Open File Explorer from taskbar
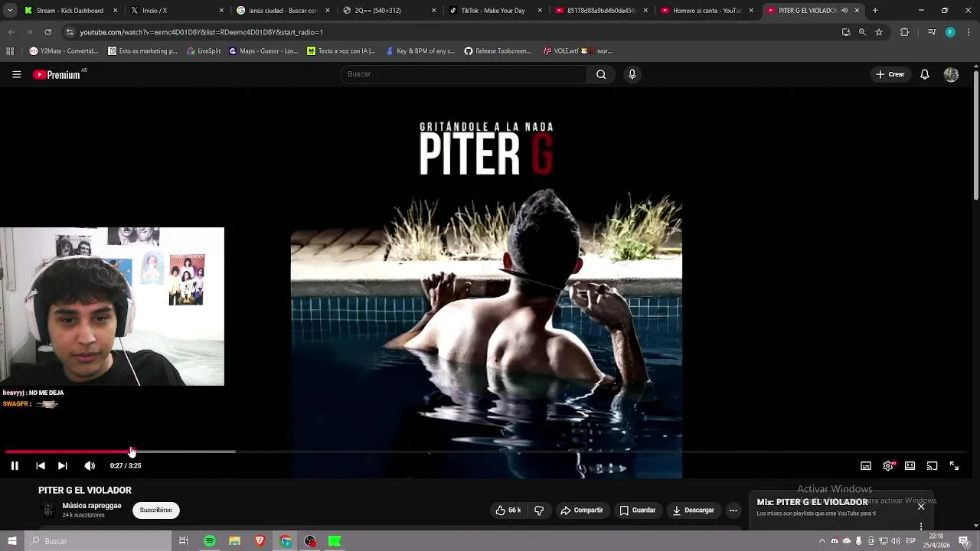Viewport: 980px width, 551px height. (x=234, y=541)
